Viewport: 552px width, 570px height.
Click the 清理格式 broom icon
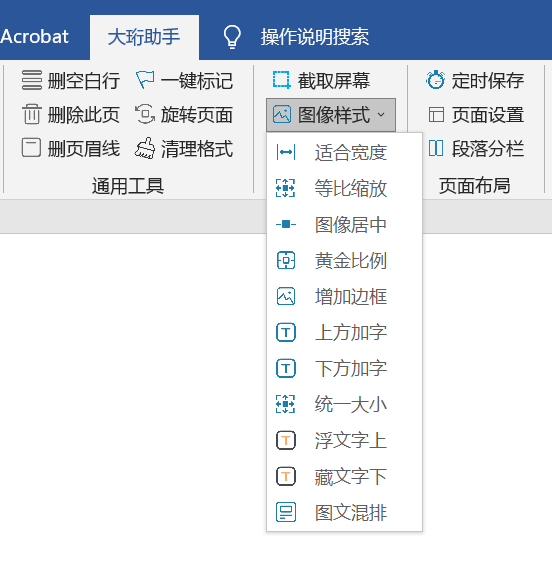click(145, 148)
